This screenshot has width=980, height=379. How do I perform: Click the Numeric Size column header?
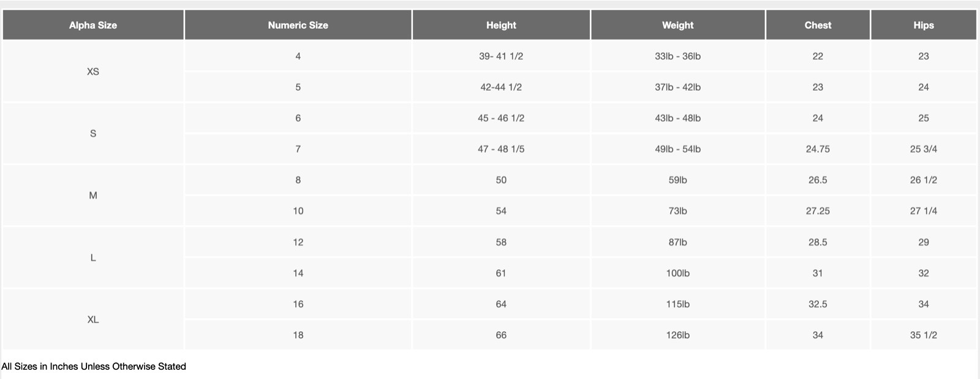pos(298,25)
